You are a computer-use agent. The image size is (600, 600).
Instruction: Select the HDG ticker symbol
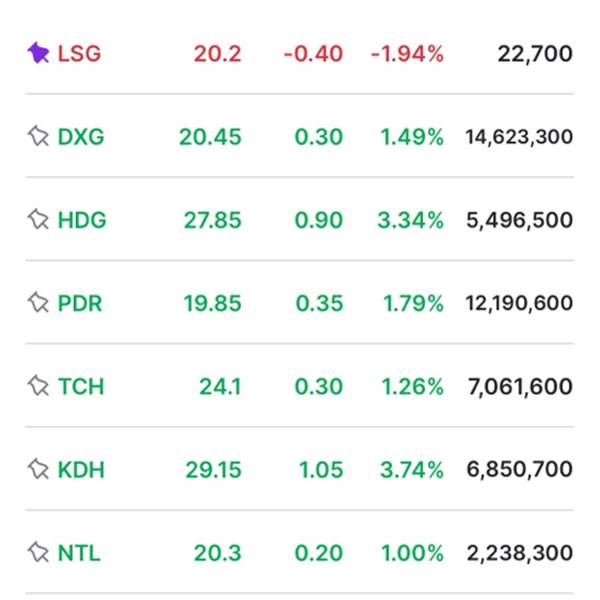82,220
